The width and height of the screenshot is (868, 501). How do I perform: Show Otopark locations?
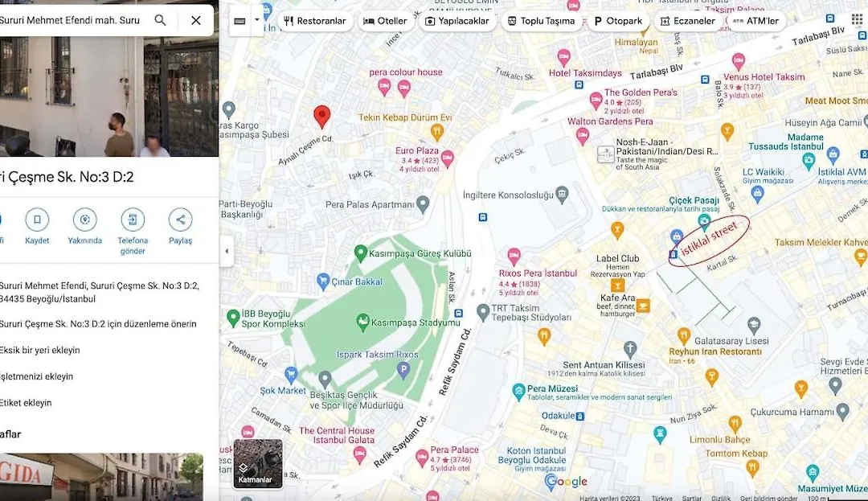click(x=618, y=21)
